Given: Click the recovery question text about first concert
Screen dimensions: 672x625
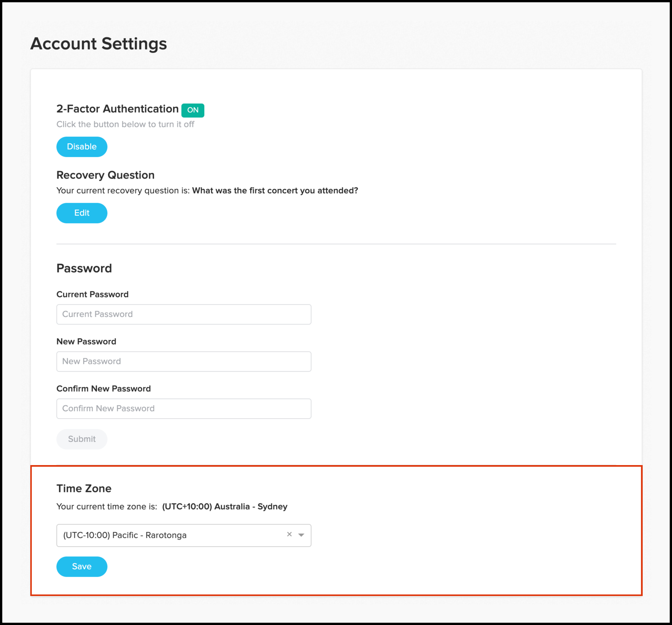Looking at the screenshot, I should (275, 190).
